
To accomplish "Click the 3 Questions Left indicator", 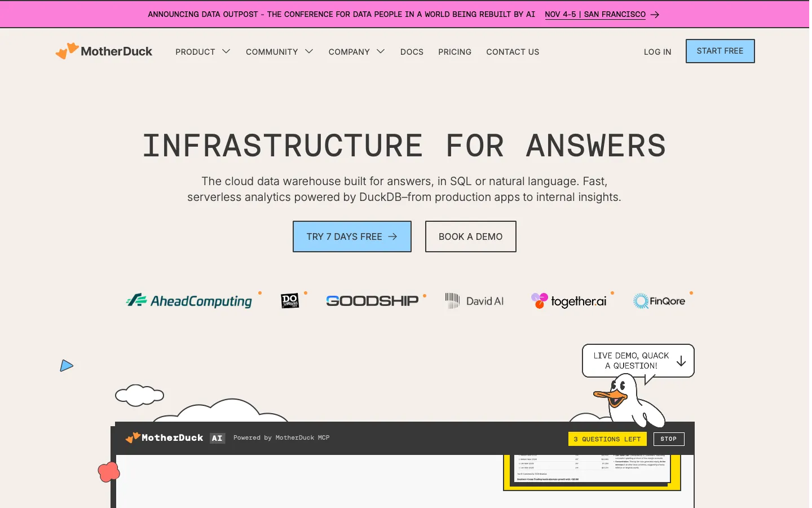I will (x=607, y=439).
